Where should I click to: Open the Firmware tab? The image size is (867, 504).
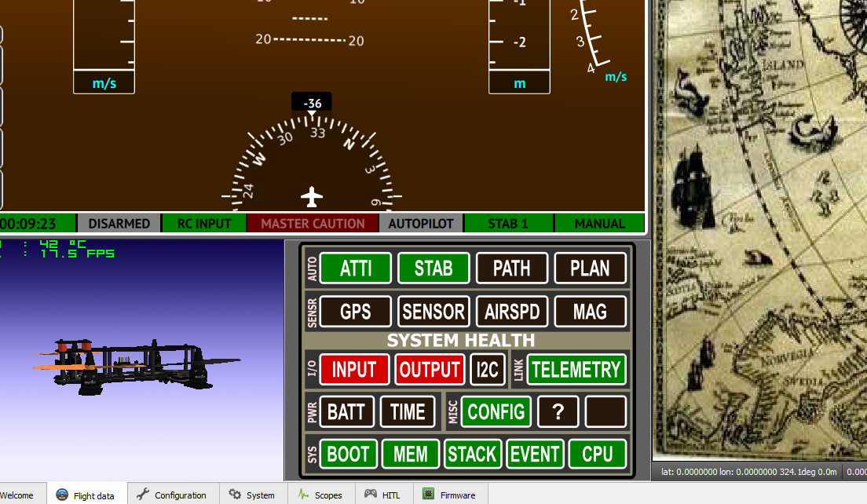[450, 495]
